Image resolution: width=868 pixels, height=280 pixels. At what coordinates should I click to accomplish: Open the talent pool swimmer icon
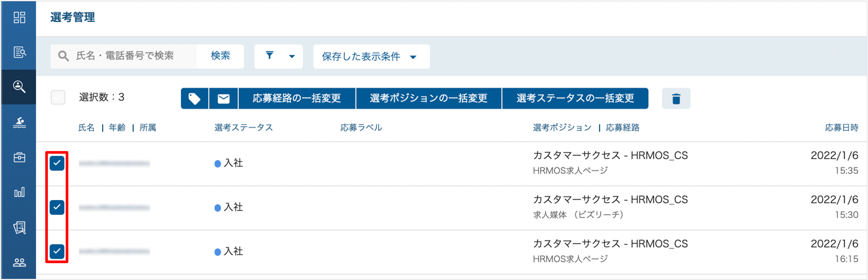19,123
